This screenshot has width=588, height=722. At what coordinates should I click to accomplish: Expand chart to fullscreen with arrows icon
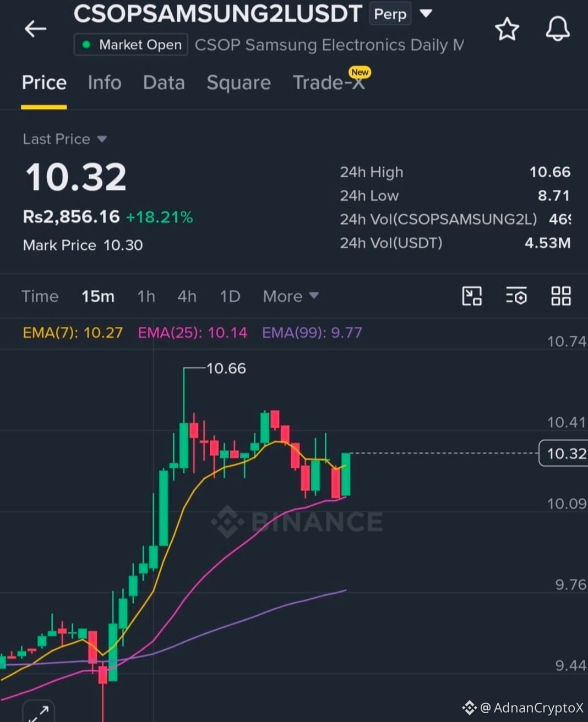39,713
